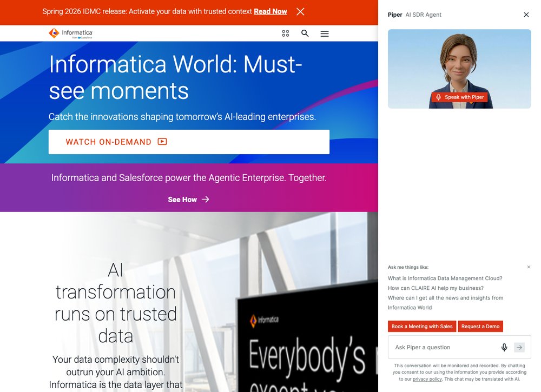Click the Speak with Piper button

click(x=459, y=97)
